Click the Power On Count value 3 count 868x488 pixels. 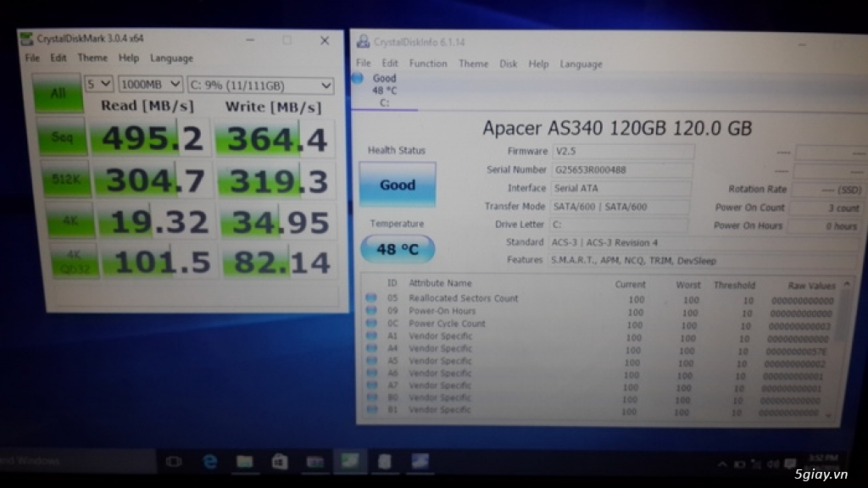[x=826, y=208]
